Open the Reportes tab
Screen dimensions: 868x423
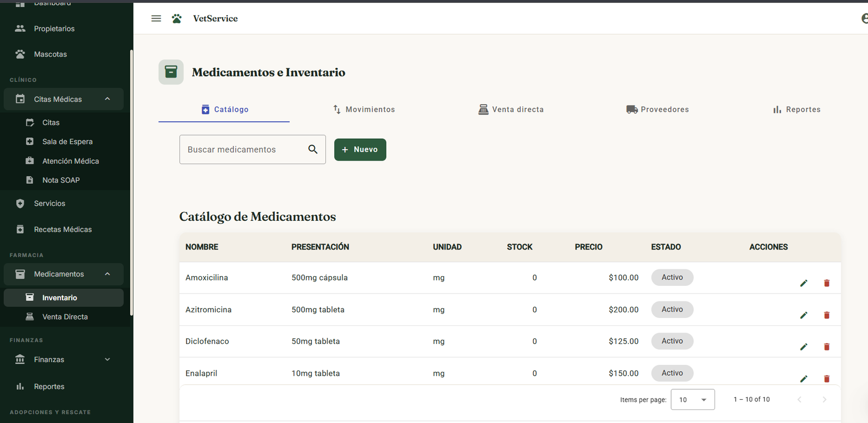tap(796, 109)
